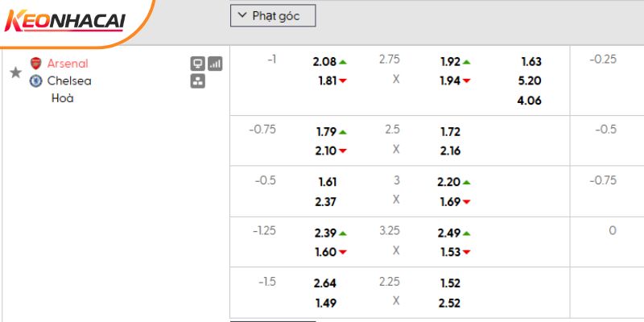Click the Arsenal club crest
The width and height of the screenshot is (644, 322).
pos(35,64)
